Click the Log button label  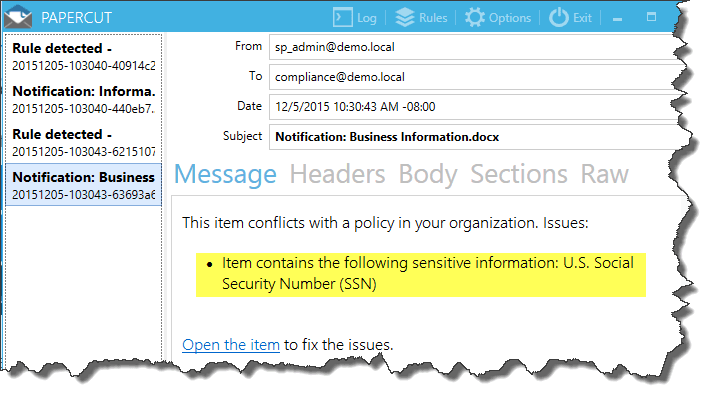click(x=367, y=18)
